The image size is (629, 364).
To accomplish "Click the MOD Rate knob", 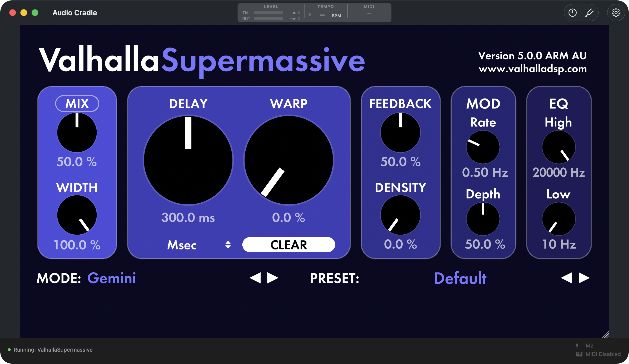I will coord(483,147).
